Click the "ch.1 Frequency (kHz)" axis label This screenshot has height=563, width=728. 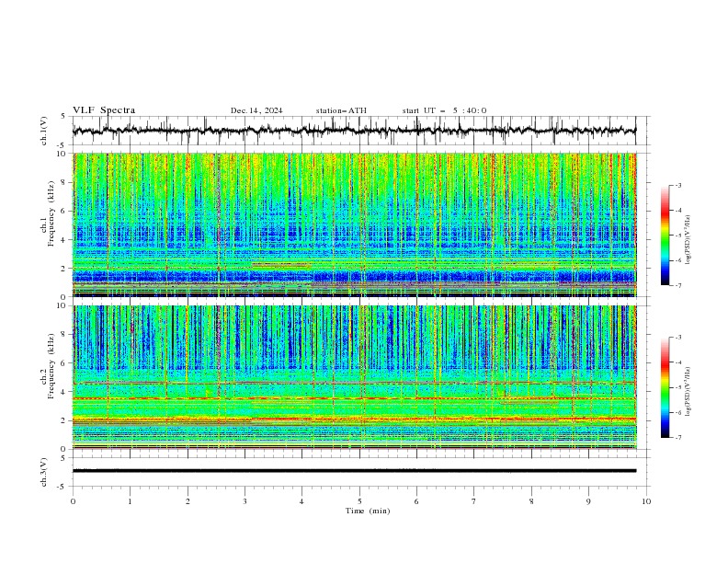click(x=48, y=212)
